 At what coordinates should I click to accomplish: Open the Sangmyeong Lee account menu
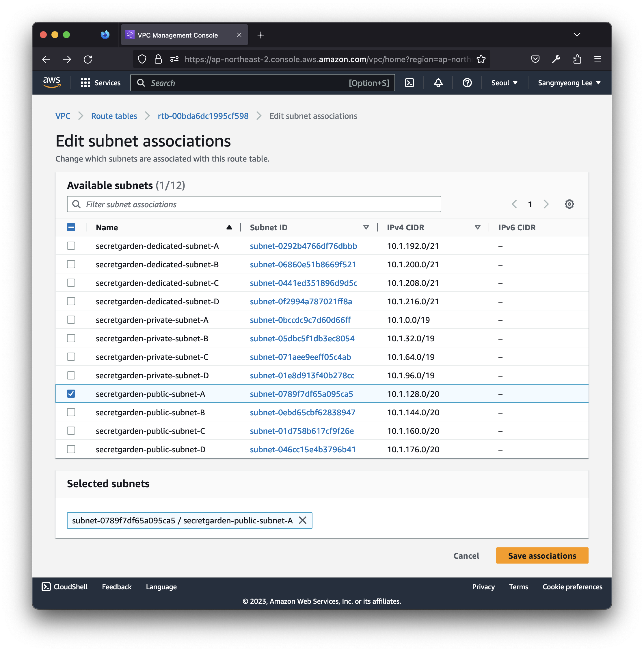pyautogui.click(x=569, y=83)
